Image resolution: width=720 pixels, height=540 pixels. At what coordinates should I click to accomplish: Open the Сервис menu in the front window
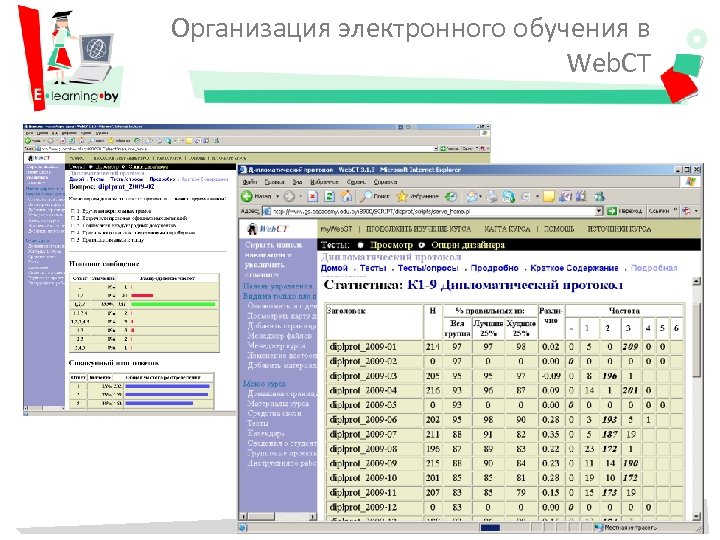[356, 182]
